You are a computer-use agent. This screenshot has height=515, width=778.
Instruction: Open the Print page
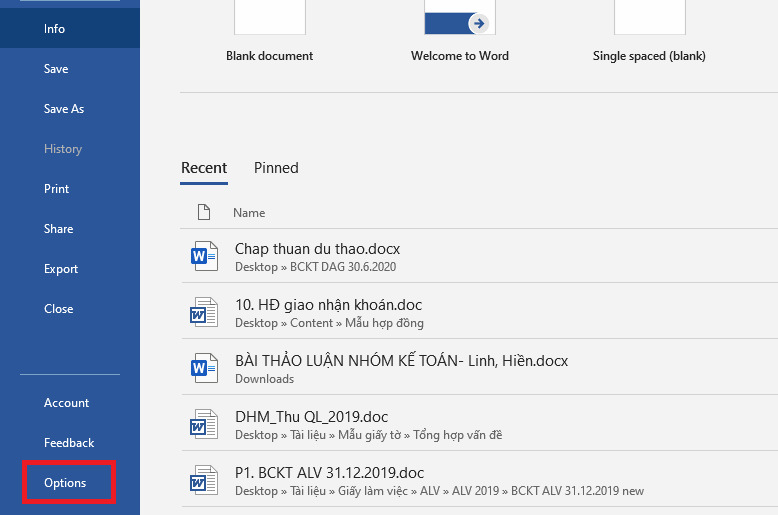pos(57,189)
